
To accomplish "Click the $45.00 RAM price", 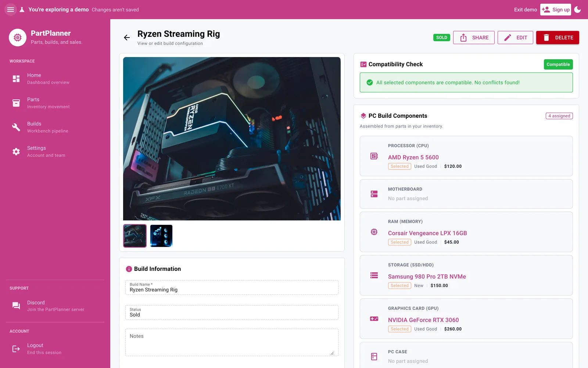I will coord(451,242).
